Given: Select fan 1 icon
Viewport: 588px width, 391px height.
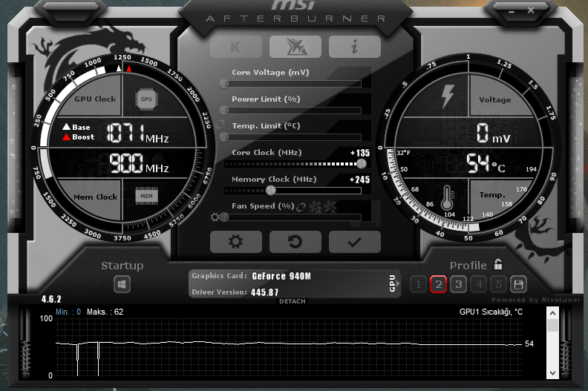Looking at the screenshot, I should [x=315, y=207].
